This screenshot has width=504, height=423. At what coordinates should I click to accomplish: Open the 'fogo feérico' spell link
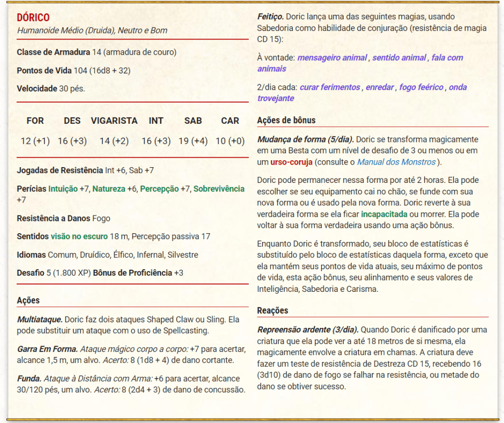tap(421, 87)
